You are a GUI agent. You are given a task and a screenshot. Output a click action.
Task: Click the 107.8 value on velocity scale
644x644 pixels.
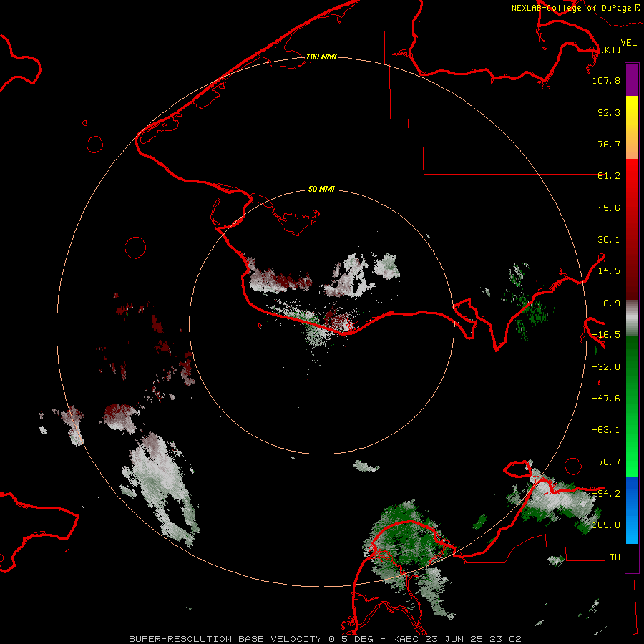606,80
